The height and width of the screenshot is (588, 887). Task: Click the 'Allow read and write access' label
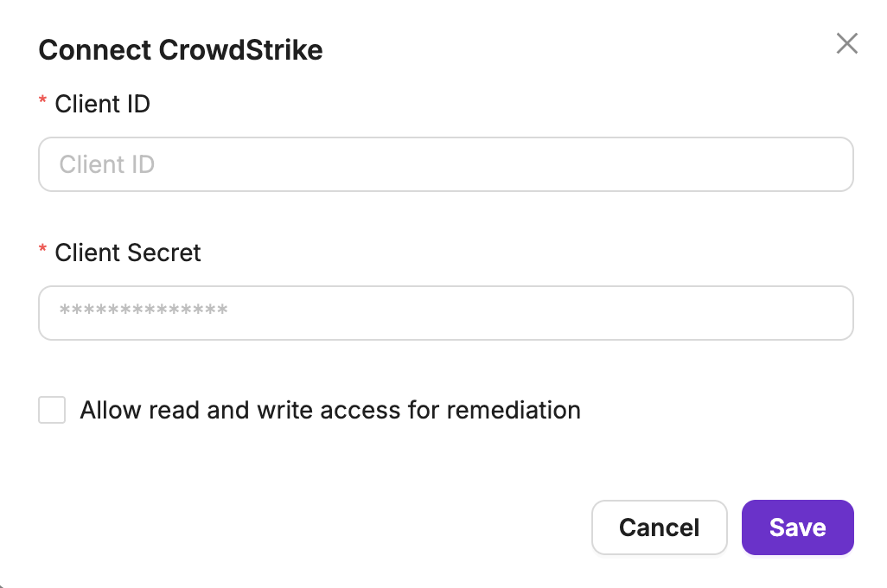(329, 410)
